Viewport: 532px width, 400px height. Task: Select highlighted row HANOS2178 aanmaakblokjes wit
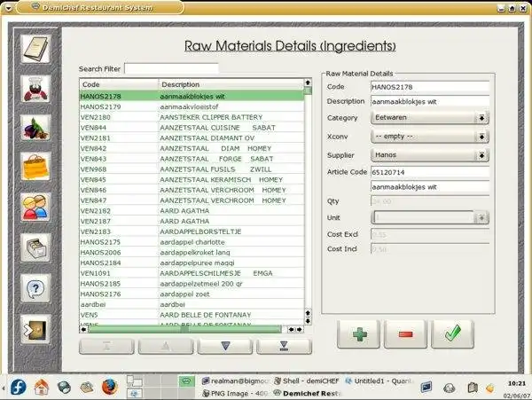point(192,97)
